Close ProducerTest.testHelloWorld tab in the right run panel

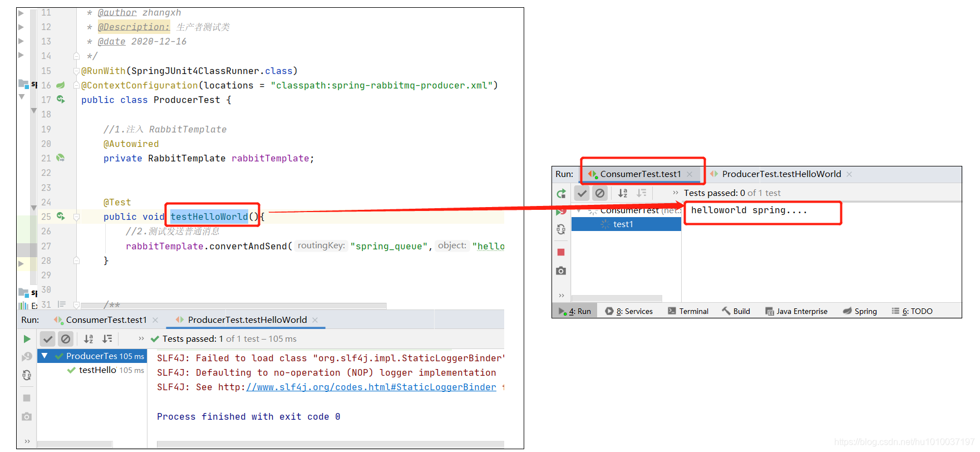pos(849,174)
